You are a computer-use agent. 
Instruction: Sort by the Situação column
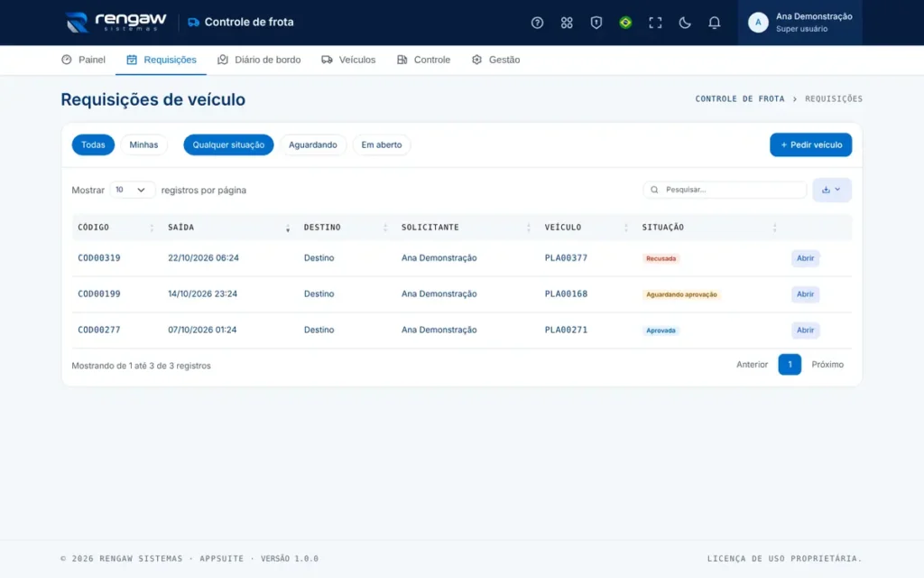point(709,227)
